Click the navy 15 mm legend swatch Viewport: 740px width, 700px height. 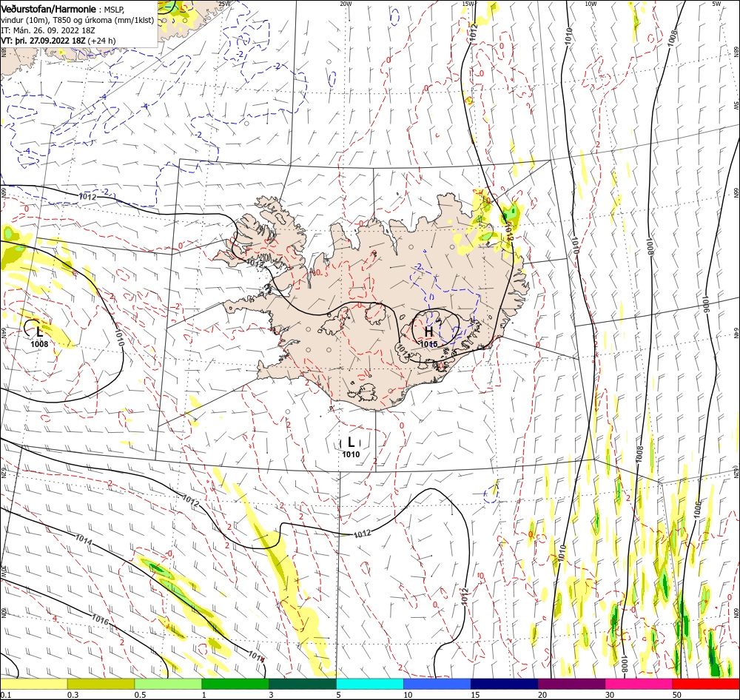pyautogui.click(x=505, y=684)
